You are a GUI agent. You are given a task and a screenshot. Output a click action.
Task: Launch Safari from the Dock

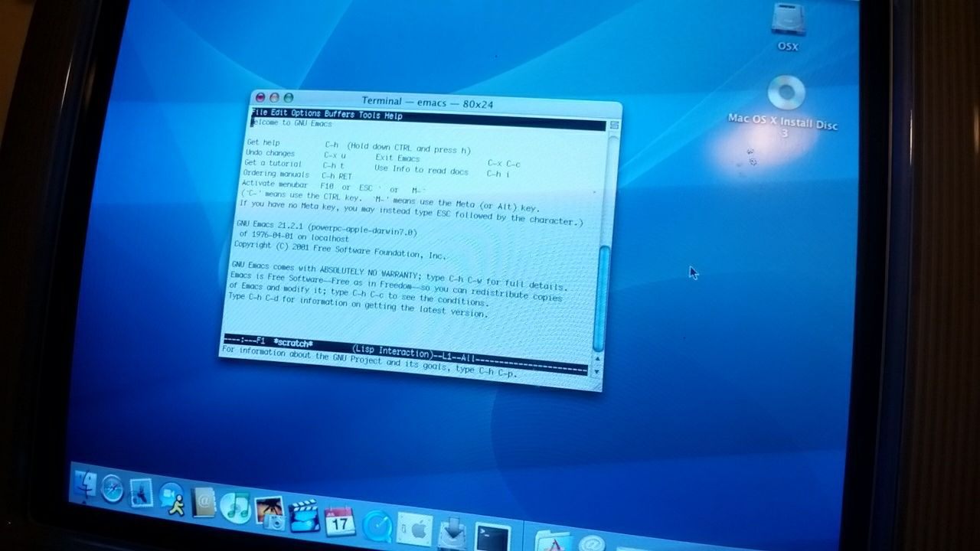click(x=113, y=489)
